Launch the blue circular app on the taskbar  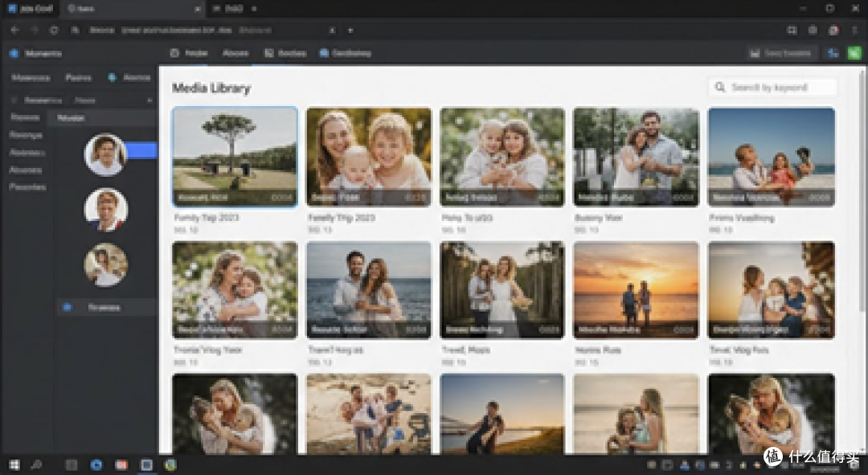[96, 465]
